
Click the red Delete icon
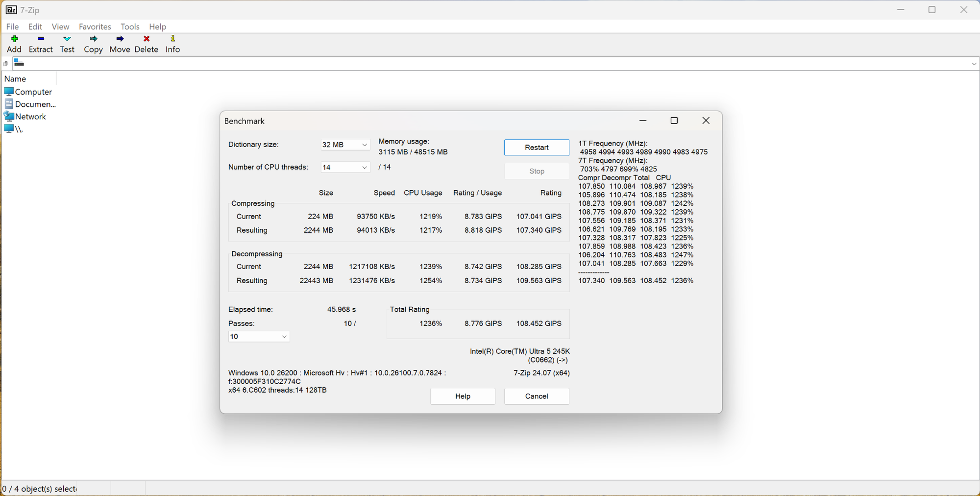coord(146,39)
